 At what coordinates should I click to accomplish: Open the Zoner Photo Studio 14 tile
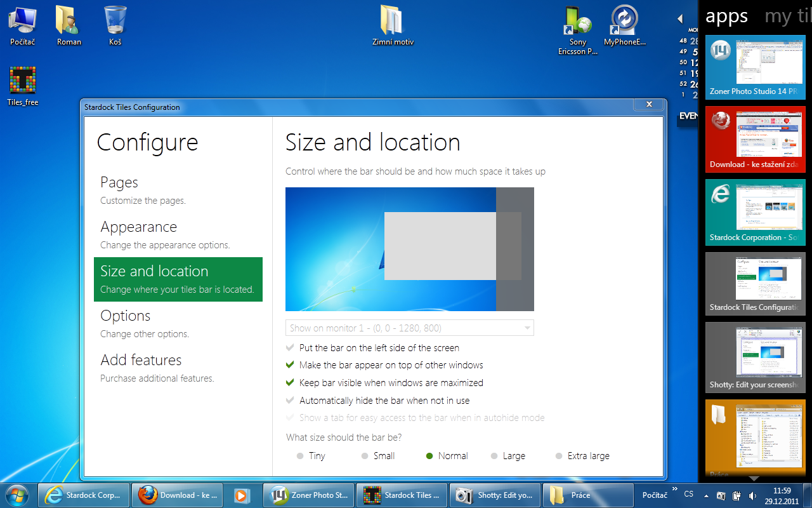click(755, 67)
